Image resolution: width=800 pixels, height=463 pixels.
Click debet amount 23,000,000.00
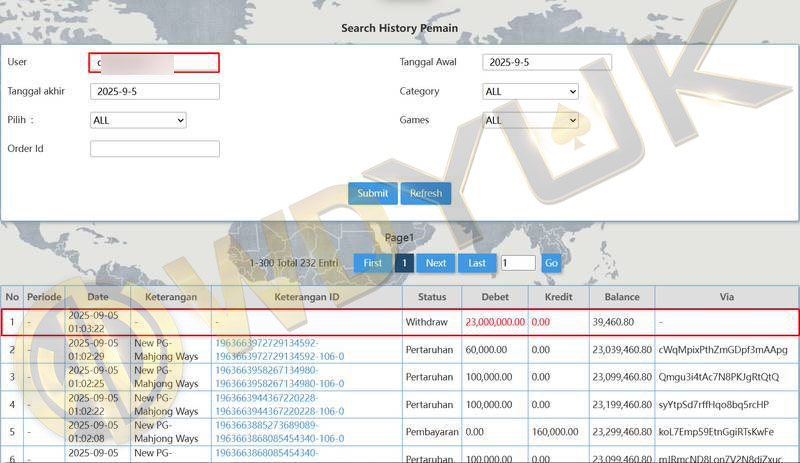click(495, 322)
